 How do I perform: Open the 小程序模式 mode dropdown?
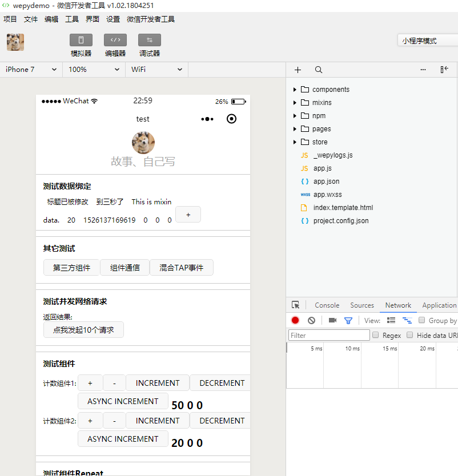click(428, 41)
